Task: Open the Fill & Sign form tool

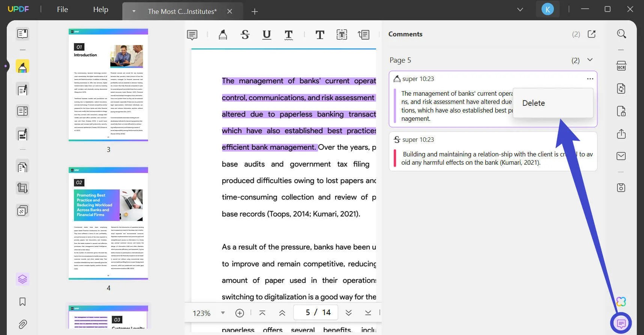Action: tap(23, 134)
